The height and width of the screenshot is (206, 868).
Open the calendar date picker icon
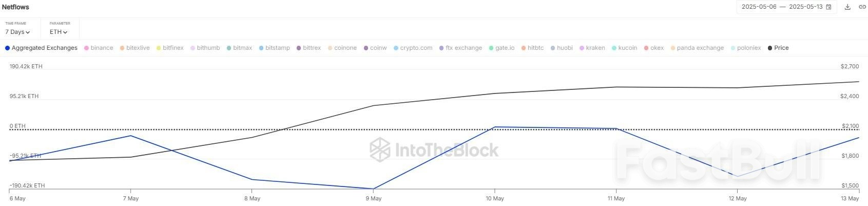click(x=828, y=7)
